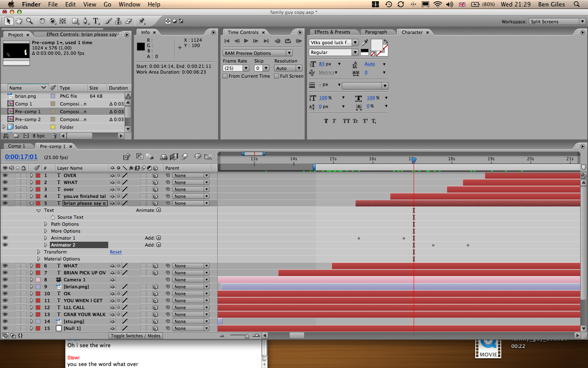The image size is (588, 368).
Task: Open the Resolution Auto dropdown
Action: [288, 68]
